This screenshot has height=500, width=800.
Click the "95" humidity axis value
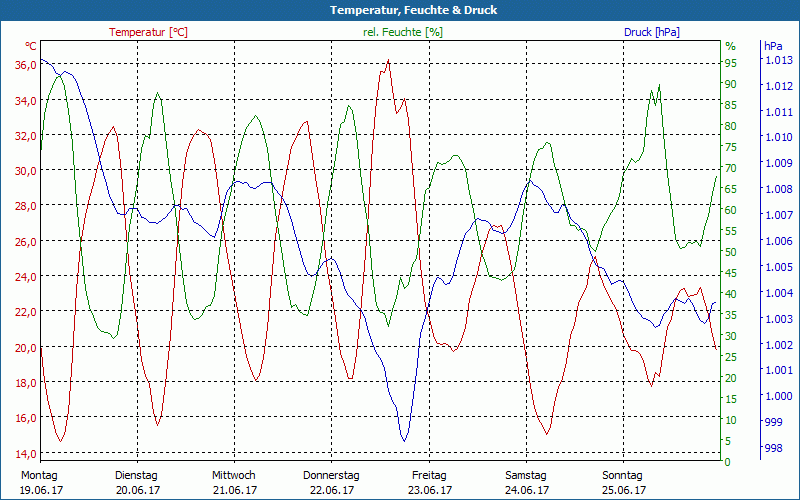tap(731, 64)
